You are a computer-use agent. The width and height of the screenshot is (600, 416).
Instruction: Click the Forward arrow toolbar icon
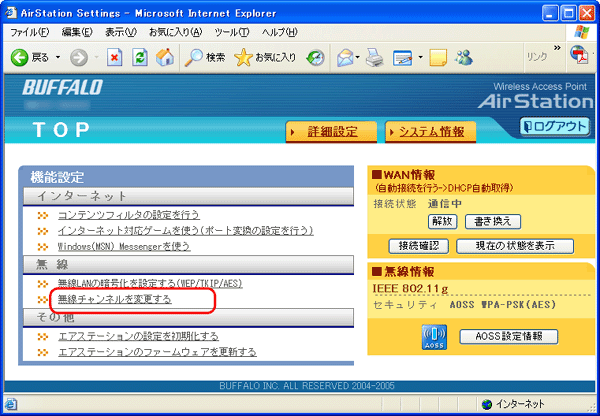pos(79,58)
